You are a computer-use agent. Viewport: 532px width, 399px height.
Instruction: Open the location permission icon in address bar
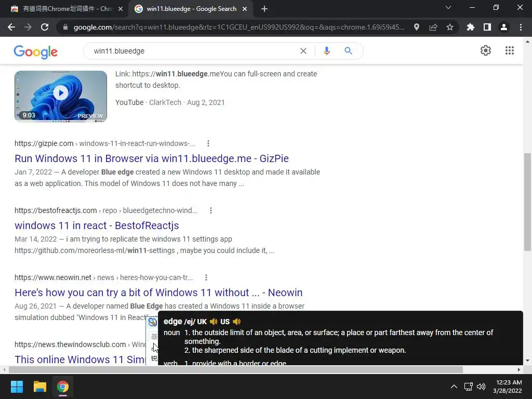pyautogui.click(x=417, y=27)
